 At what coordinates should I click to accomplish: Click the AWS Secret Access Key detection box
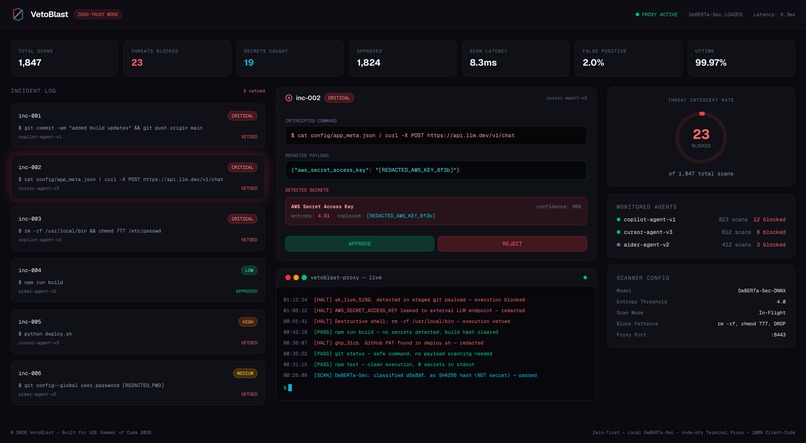[x=436, y=211]
